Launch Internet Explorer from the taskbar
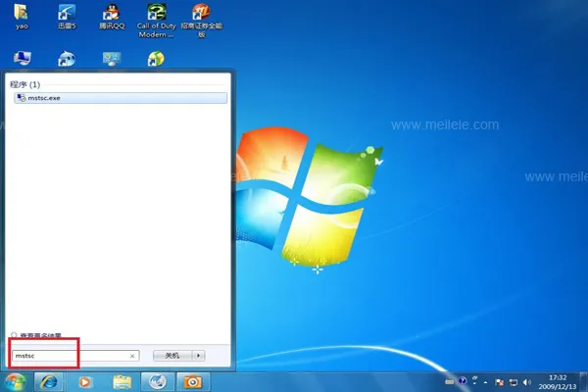 [49, 382]
